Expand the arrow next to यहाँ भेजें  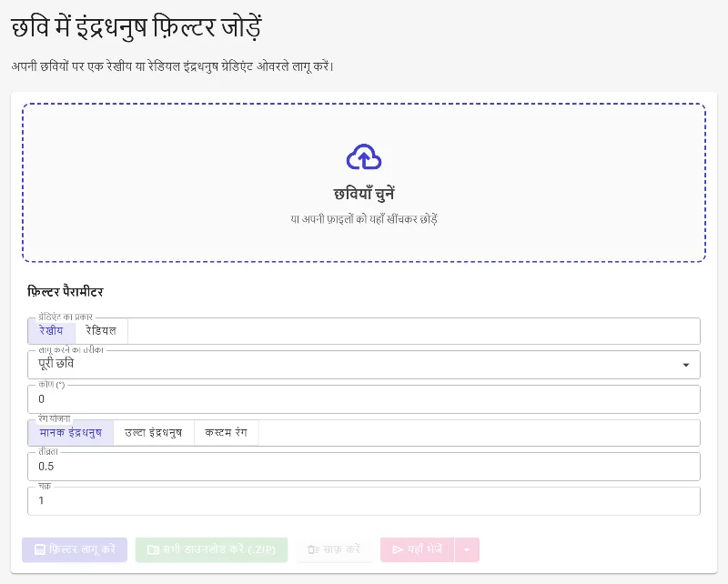click(467, 549)
